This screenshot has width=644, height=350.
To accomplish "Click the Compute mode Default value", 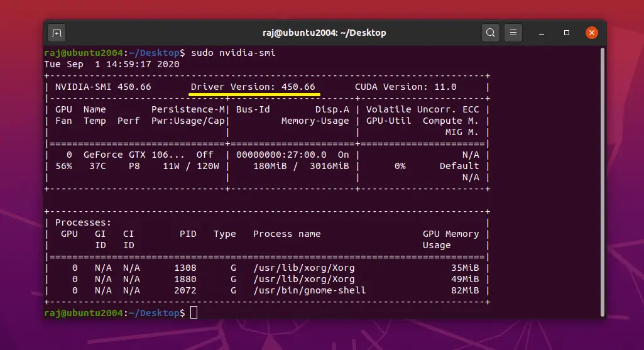I will point(459,166).
